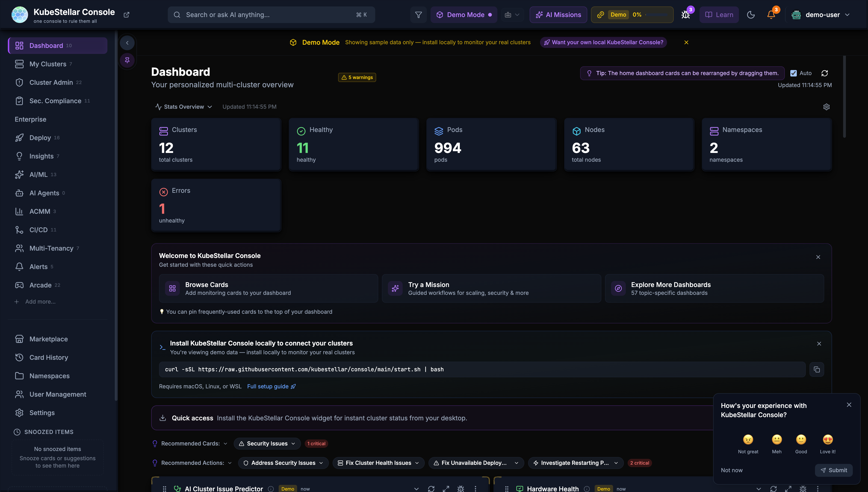
Task: Click the Try a Mission quick action
Action: point(491,289)
